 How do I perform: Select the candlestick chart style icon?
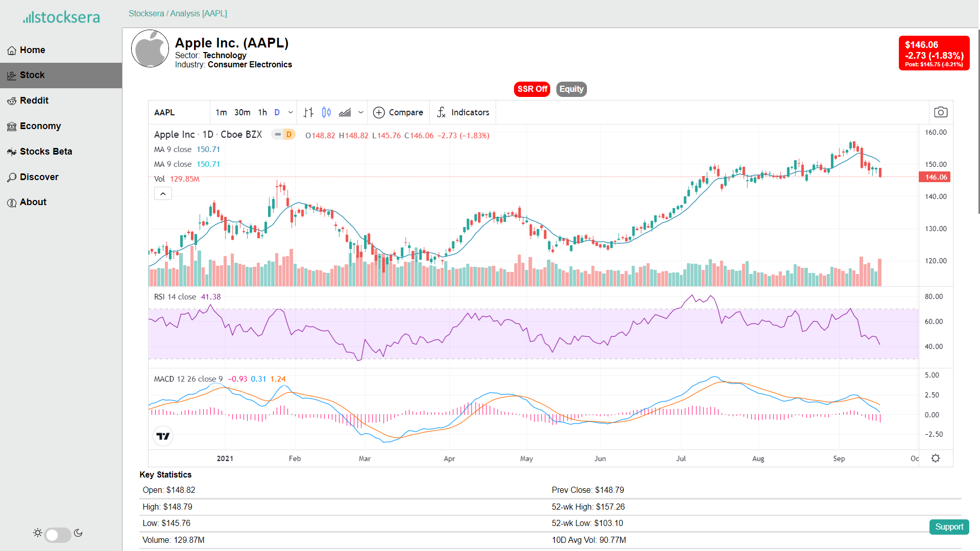pos(327,112)
